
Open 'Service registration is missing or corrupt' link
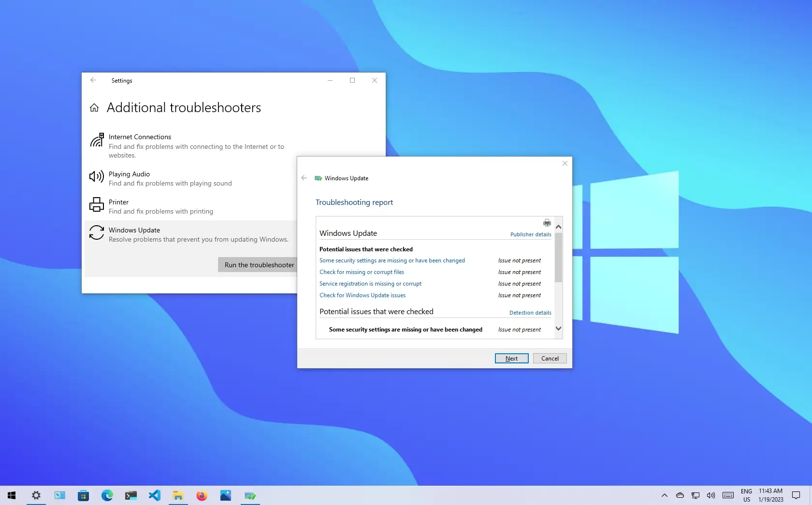tap(370, 284)
